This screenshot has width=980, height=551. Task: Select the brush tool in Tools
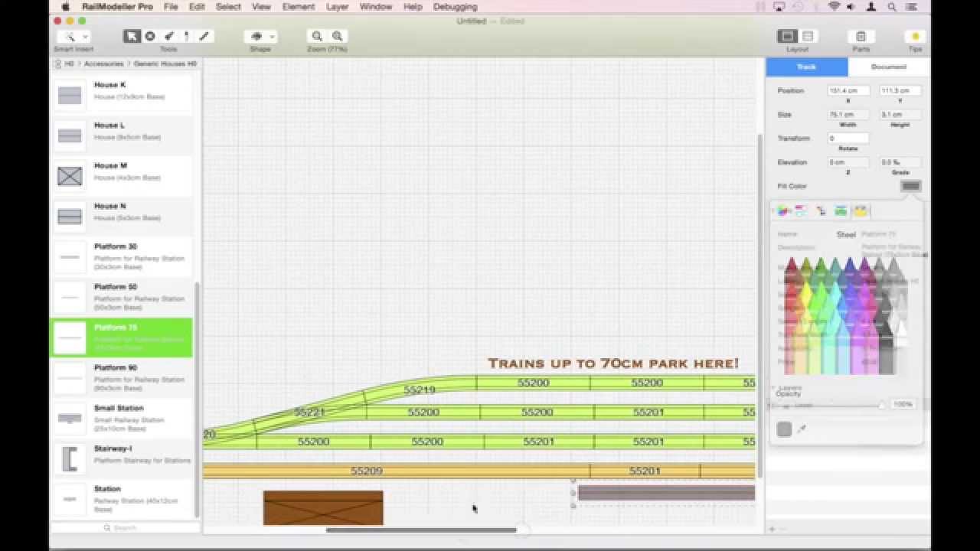click(x=168, y=36)
